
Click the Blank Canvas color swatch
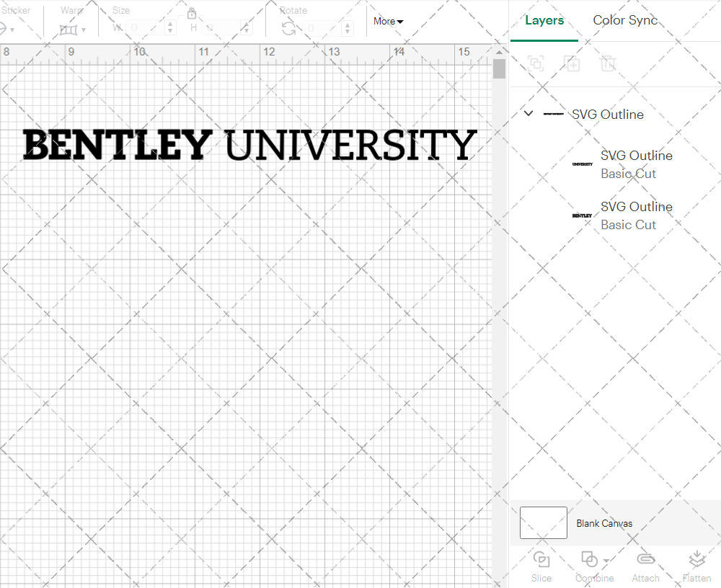[x=543, y=523]
